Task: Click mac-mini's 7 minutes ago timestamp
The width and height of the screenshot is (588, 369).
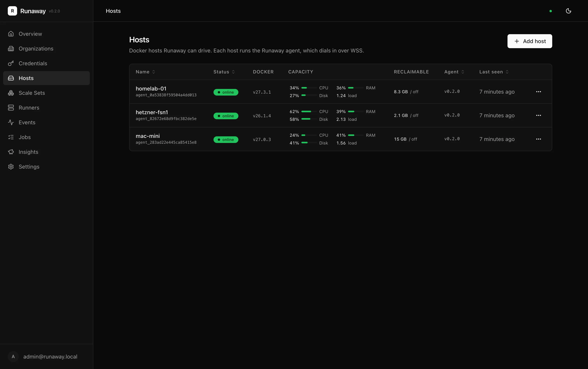Action: point(497,139)
